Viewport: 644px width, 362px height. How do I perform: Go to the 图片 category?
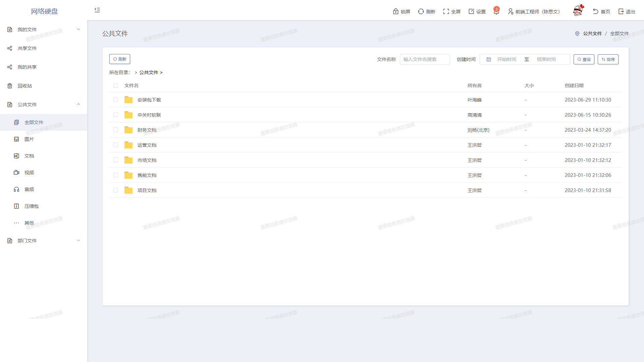point(29,139)
